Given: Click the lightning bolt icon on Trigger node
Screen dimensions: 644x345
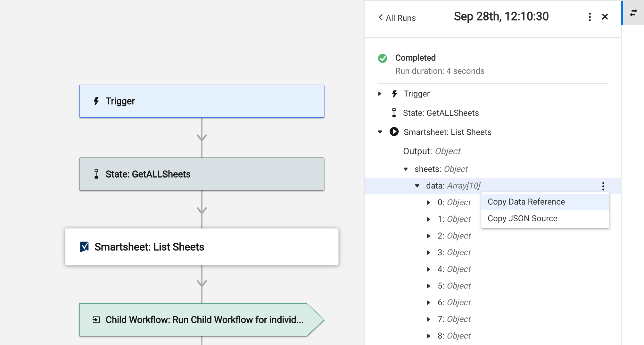Looking at the screenshot, I should (96, 101).
